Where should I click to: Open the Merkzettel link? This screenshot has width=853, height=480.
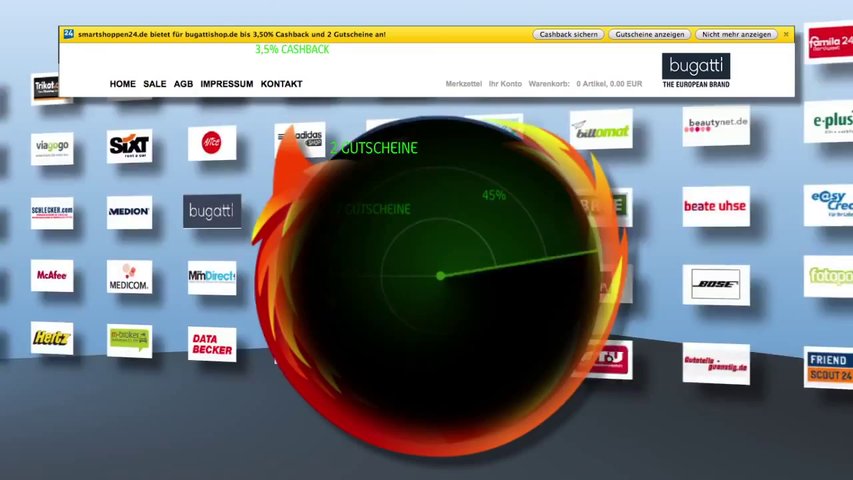[x=463, y=85]
